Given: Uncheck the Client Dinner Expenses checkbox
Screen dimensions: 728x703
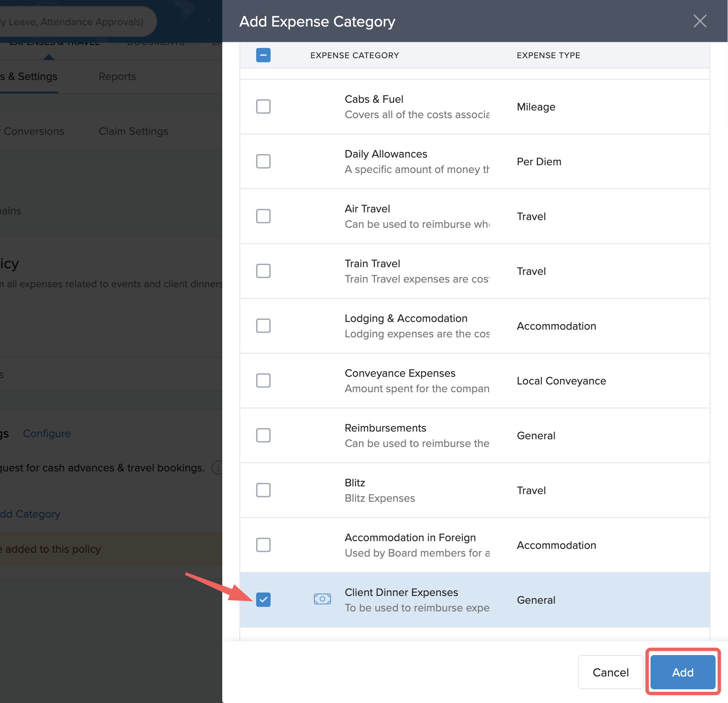Looking at the screenshot, I should [263, 600].
